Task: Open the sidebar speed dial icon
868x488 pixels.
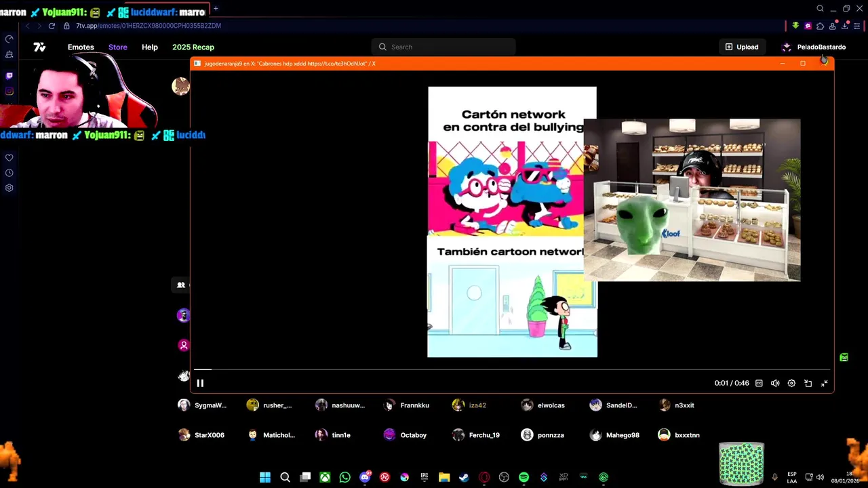Action: pyautogui.click(x=9, y=39)
